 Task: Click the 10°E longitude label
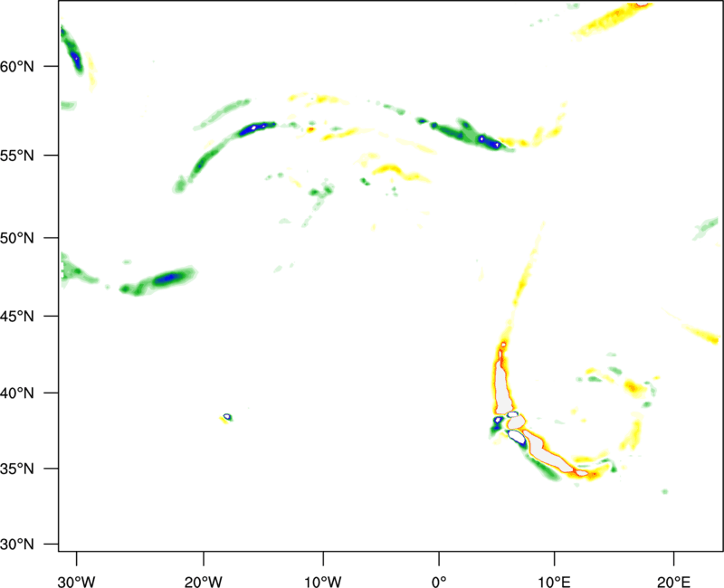click(554, 582)
